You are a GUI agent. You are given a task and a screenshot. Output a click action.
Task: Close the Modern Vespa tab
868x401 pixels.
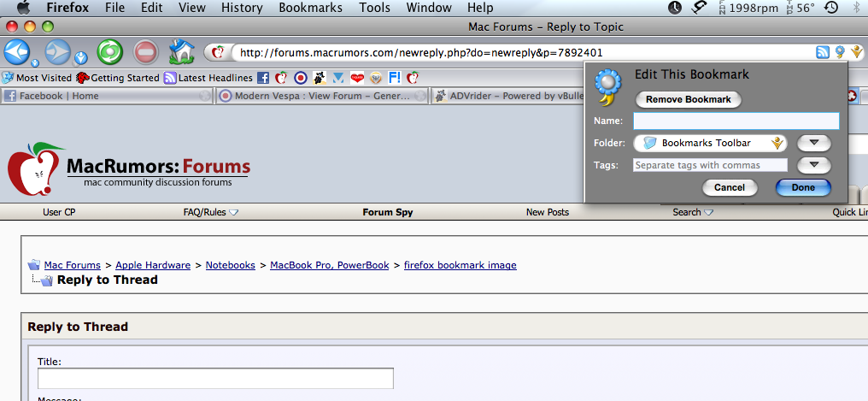tap(420, 96)
